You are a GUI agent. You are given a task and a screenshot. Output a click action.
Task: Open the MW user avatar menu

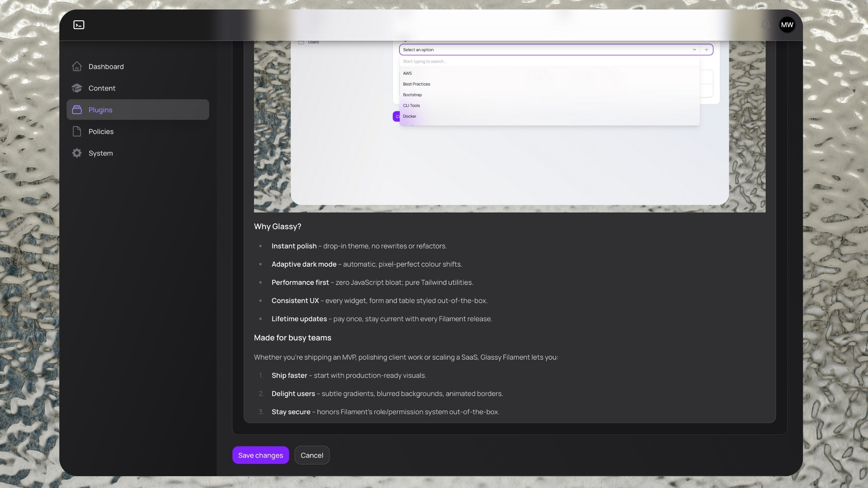787,25
